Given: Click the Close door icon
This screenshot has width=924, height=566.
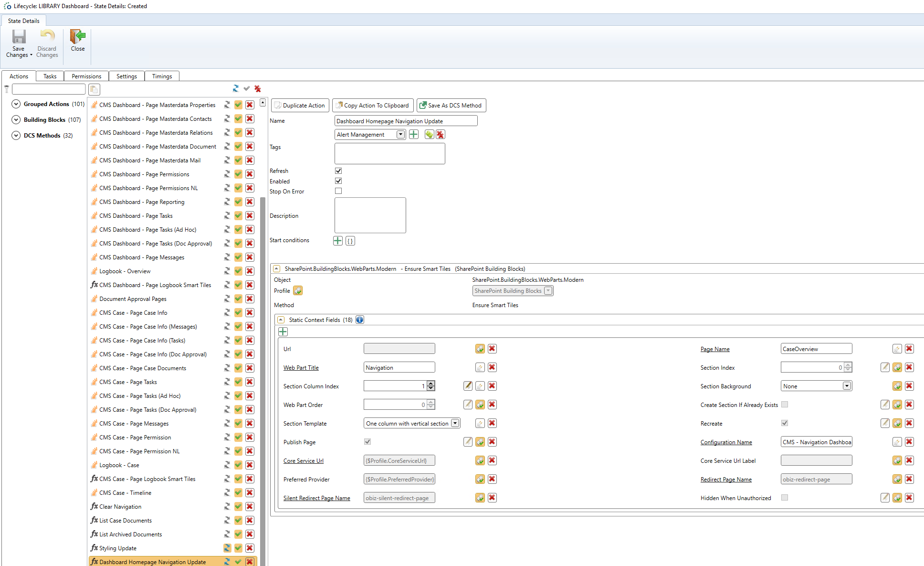Looking at the screenshot, I should tap(78, 36).
